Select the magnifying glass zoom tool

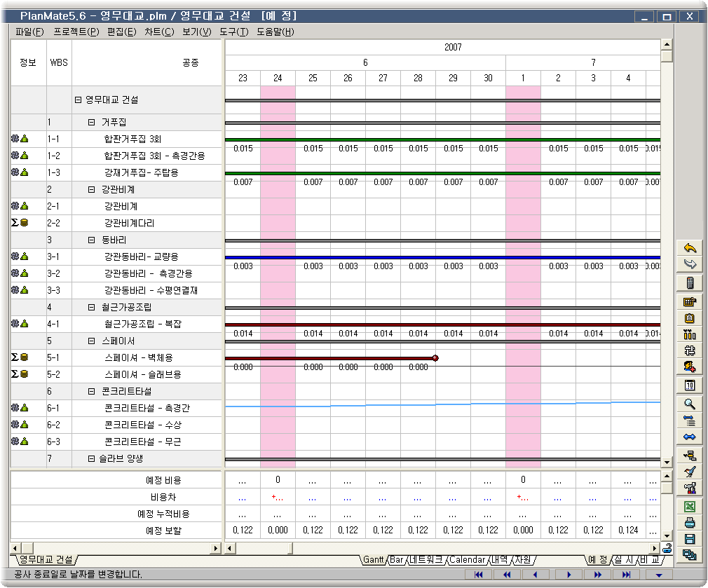689,404
